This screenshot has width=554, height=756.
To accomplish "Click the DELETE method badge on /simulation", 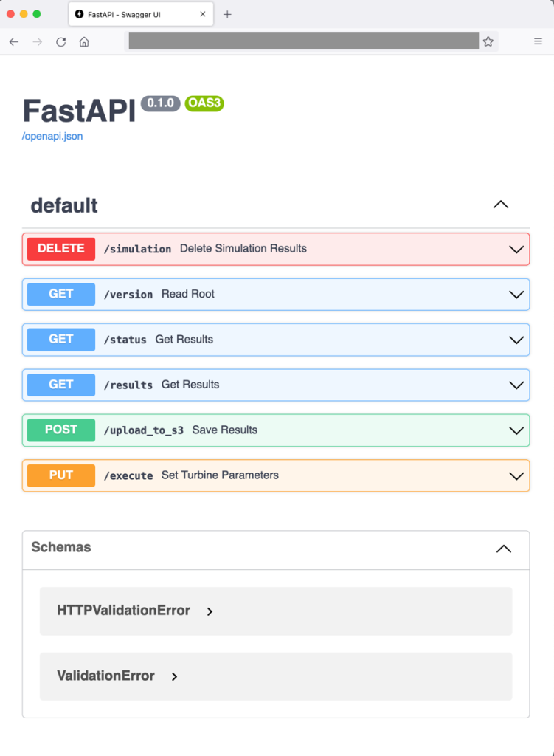I will click(x=60, y=249).
